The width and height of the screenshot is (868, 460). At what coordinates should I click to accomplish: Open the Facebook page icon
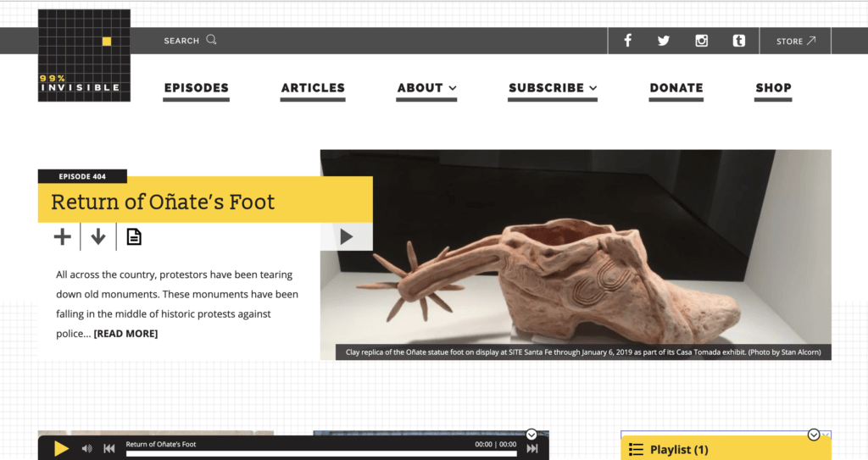628,41
